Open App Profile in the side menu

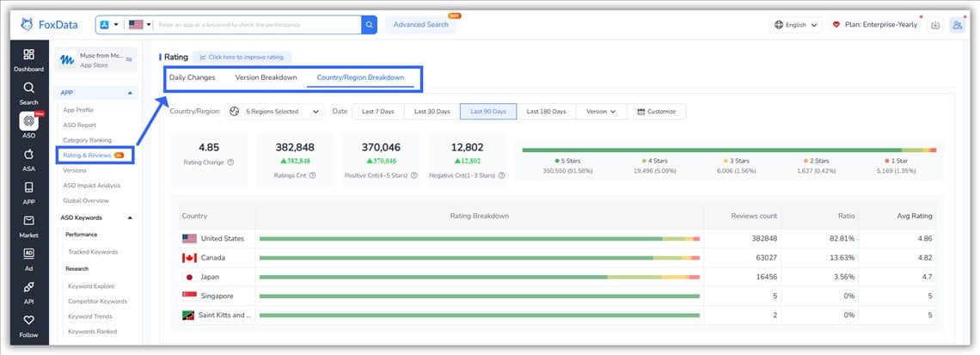coord(78,110)
